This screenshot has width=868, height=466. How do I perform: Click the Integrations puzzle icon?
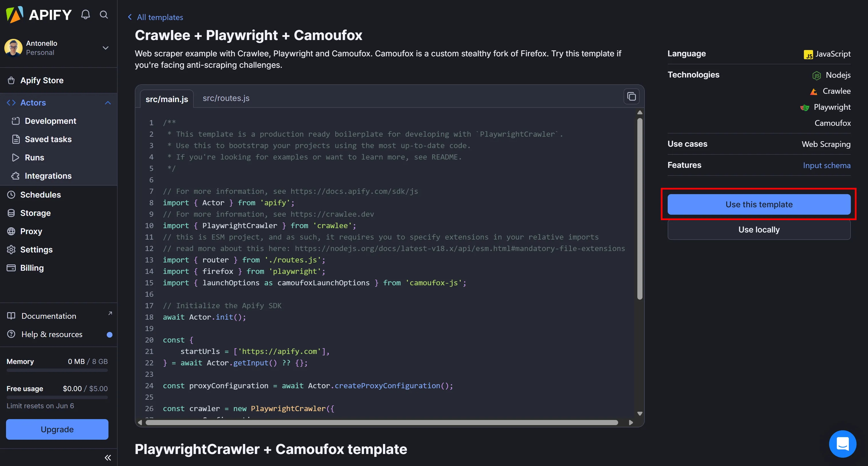point(15,176)
